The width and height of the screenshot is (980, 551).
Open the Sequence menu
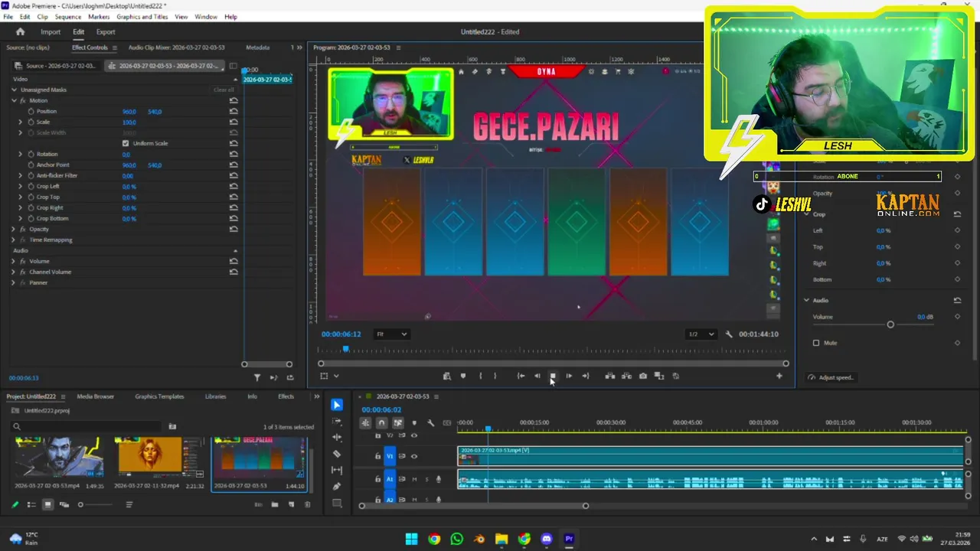click(68, 17)
